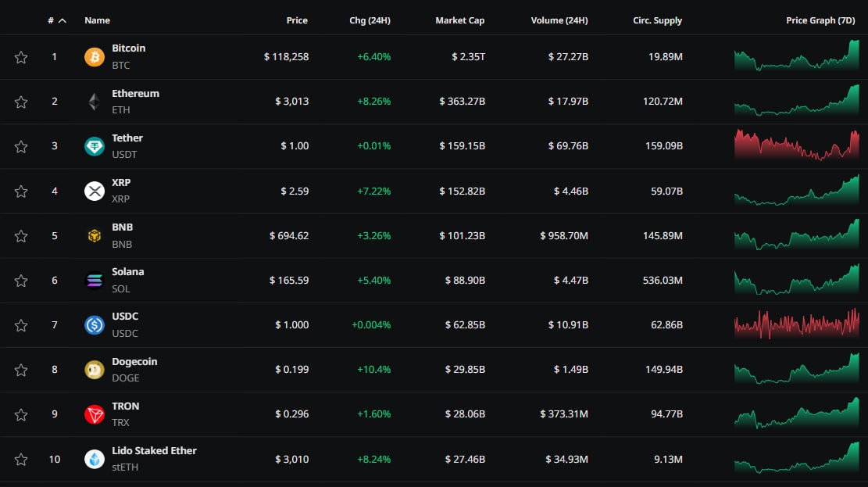Viewport: 868px width, 487px height.
Task: Sort by Circ. Supply column header
Action: point(657,20)
